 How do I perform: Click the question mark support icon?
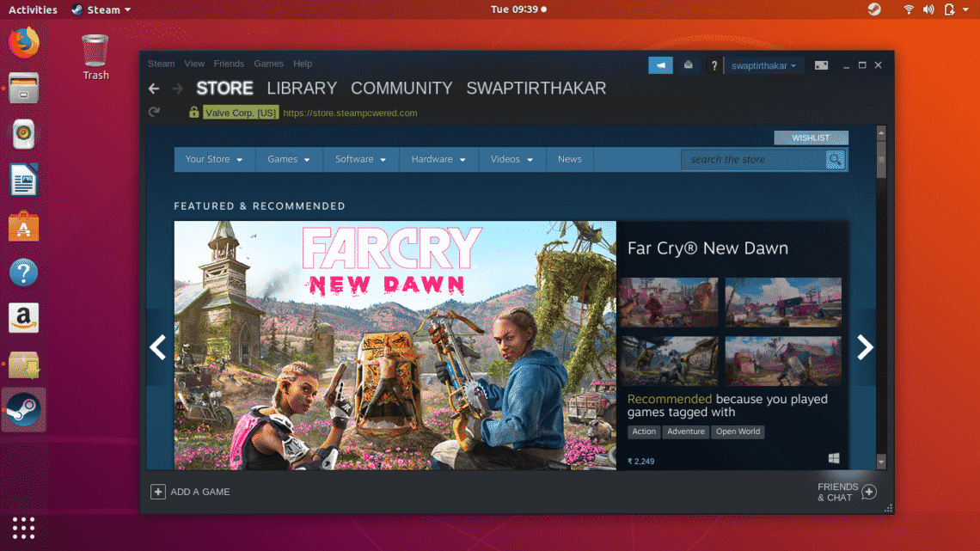(x=714, y=65)
